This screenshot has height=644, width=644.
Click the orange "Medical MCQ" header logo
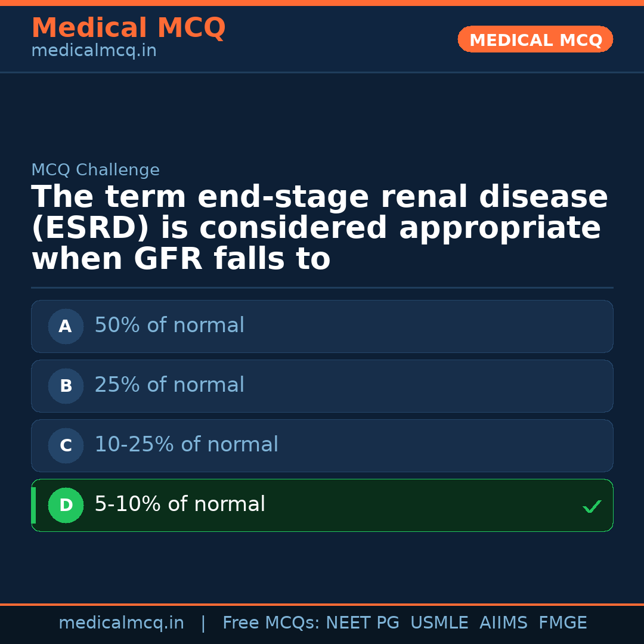[128, 28]
